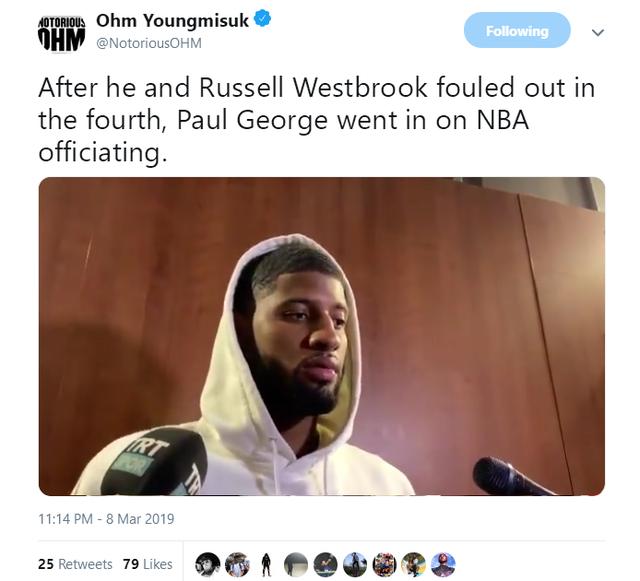640x581 pixels.
Task: Open the @NotoriousOHM handle link
Action: [x=149, y=43]
